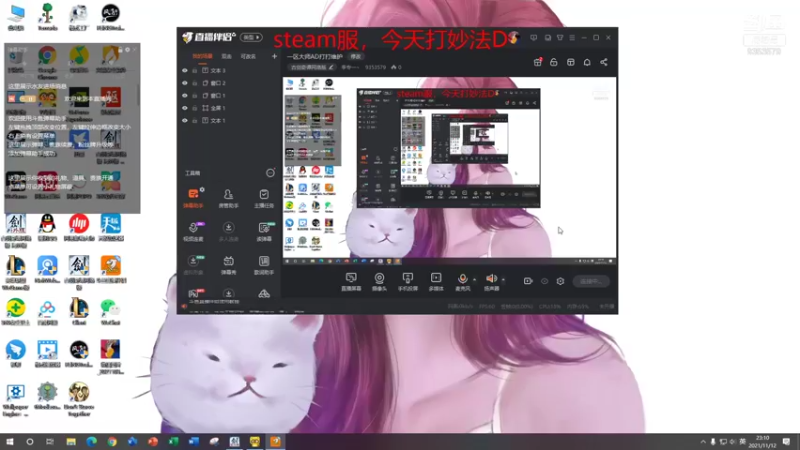The image size is (800, 450).
Task: Open the hamburger menu in title bar
Action: point(572,38)
